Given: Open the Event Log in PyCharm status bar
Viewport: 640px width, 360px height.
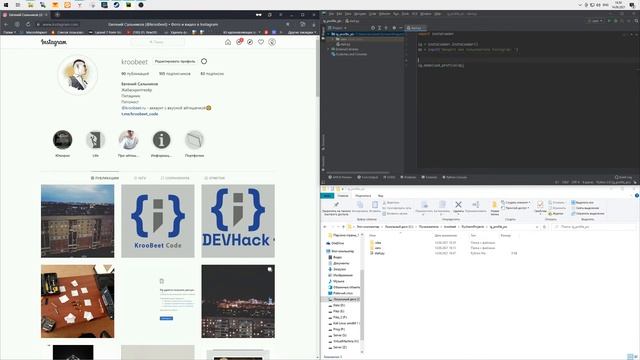Looking at the screenshot, I should 623,177.
